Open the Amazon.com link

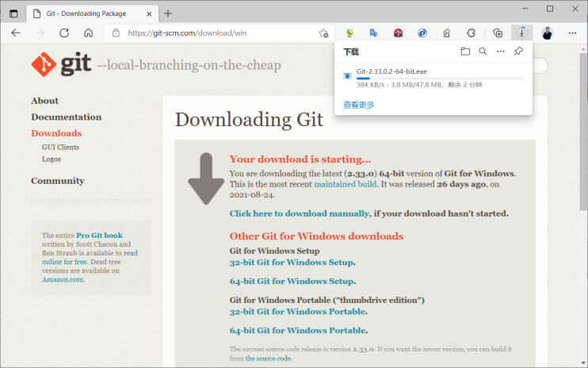pos(63,279)
